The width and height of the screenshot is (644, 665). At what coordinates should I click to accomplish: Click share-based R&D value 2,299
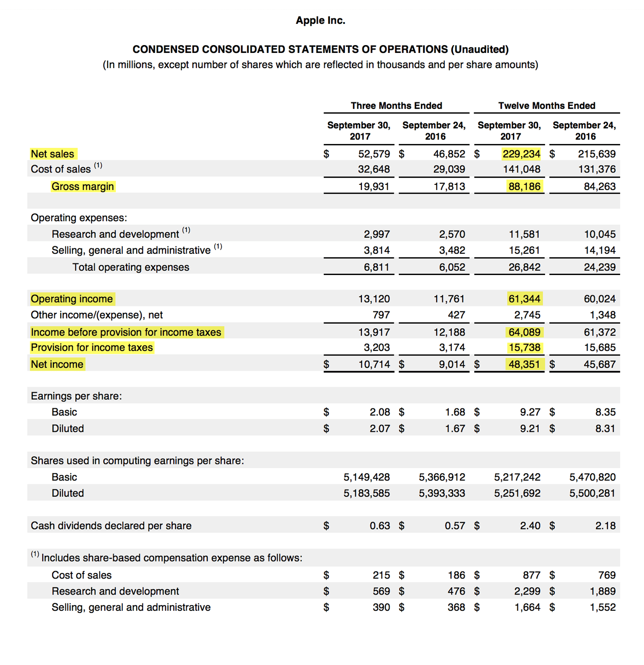click(527, 591)
